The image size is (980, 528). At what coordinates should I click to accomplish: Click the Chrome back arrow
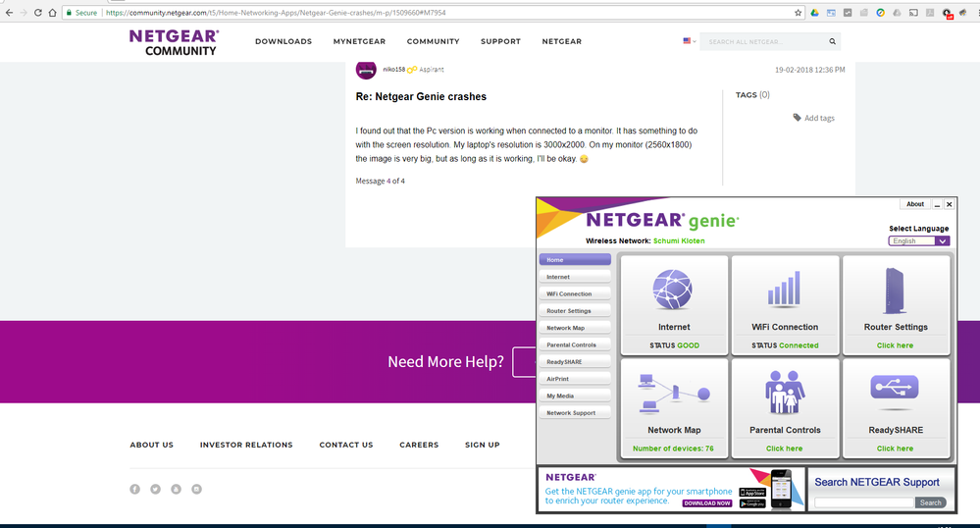pos(9,13)
